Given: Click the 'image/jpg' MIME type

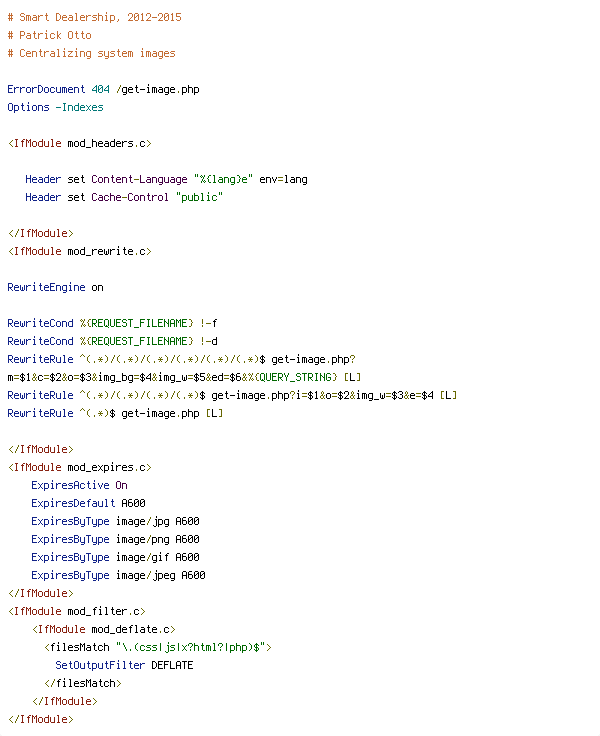Looking at the screenshot, I should (143, 521).
